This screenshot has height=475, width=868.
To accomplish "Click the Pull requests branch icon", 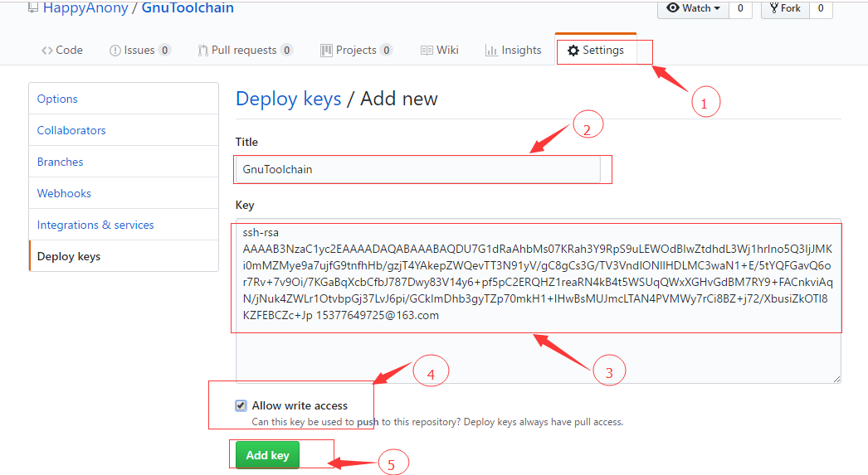I will [x=202, y=51].
